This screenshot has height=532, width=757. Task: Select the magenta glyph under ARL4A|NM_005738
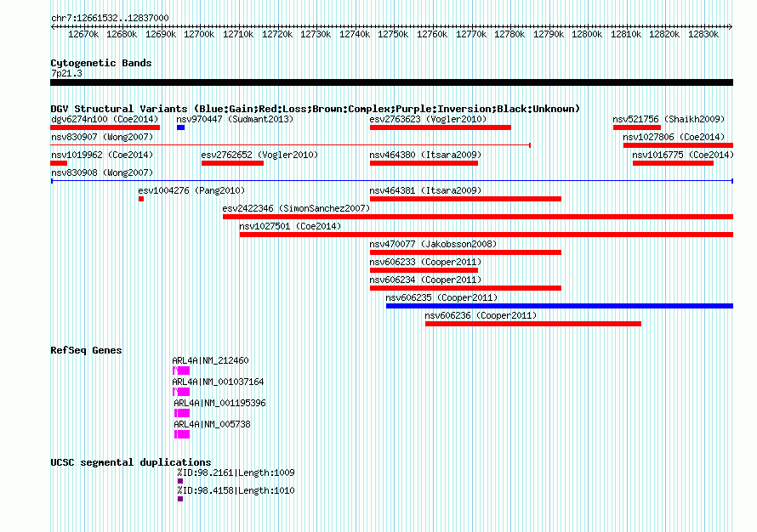[182, 434]
